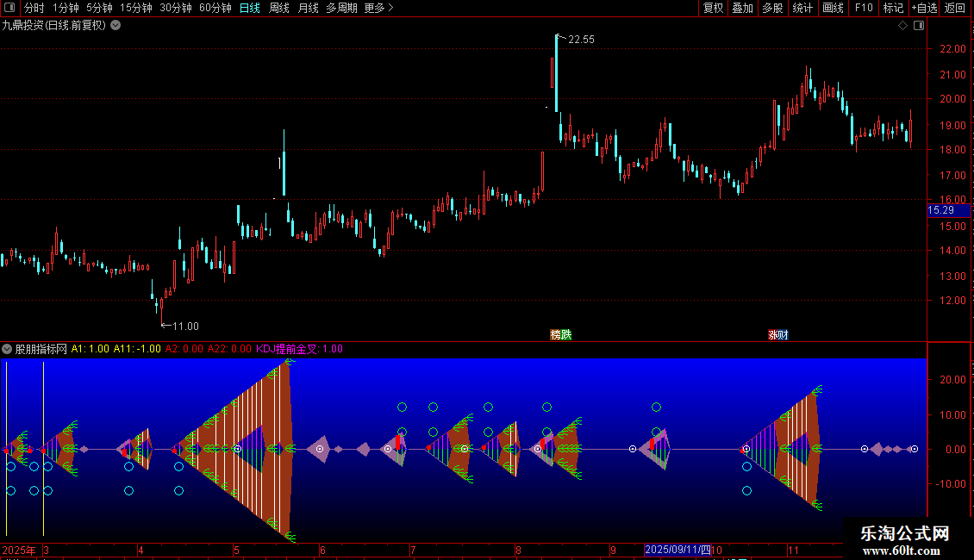Click the 12.00 price axis label
The image size is (974, 560).
click(952, 301)
